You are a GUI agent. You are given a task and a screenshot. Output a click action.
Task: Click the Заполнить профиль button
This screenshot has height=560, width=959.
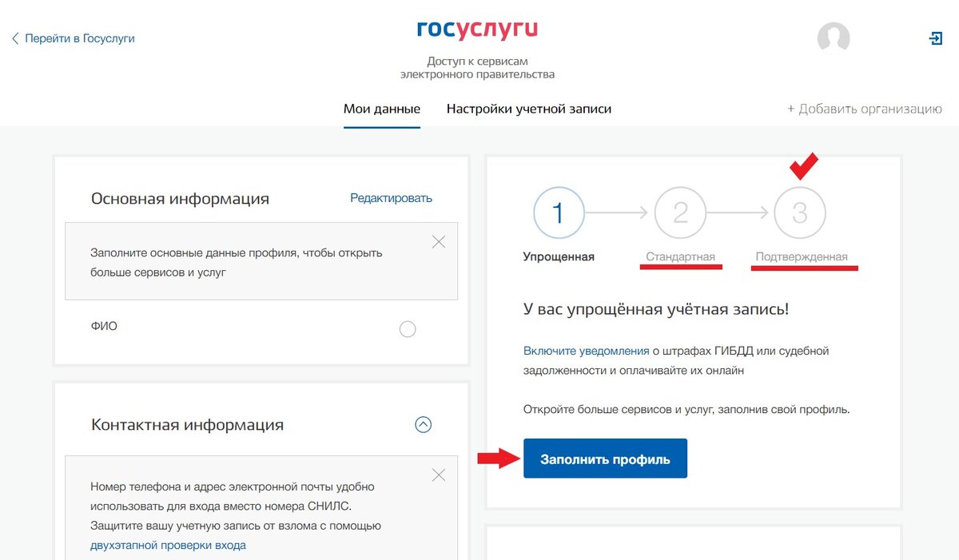tap(605, 459)
